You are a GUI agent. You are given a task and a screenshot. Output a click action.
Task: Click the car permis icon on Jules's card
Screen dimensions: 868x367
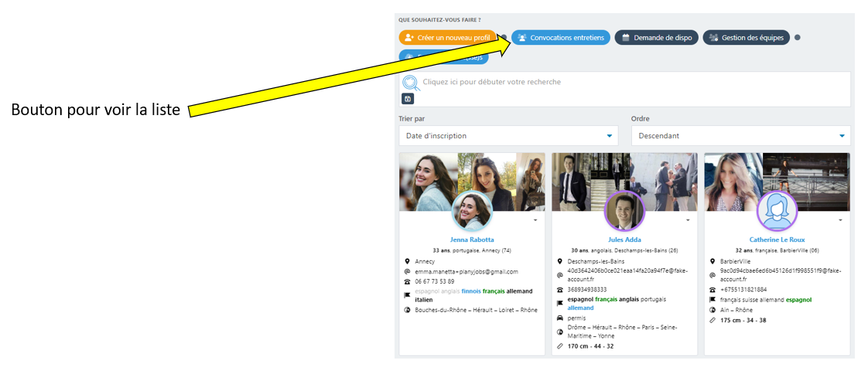click(x=559, y=318)
